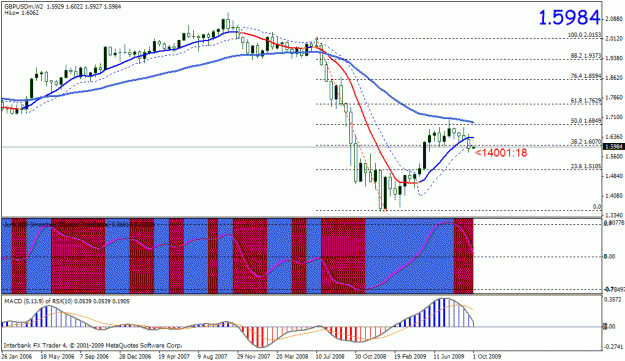Click the black 1.5984 current price tag on axis
Screen dimensions: 625x361
click(614, 147)
